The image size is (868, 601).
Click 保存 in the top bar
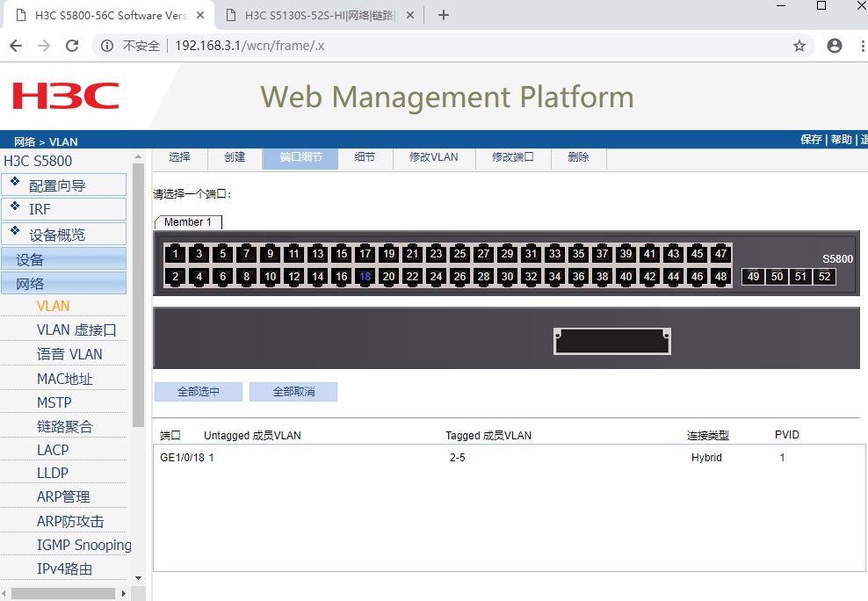pyautogui.click(x=811, y=140)
